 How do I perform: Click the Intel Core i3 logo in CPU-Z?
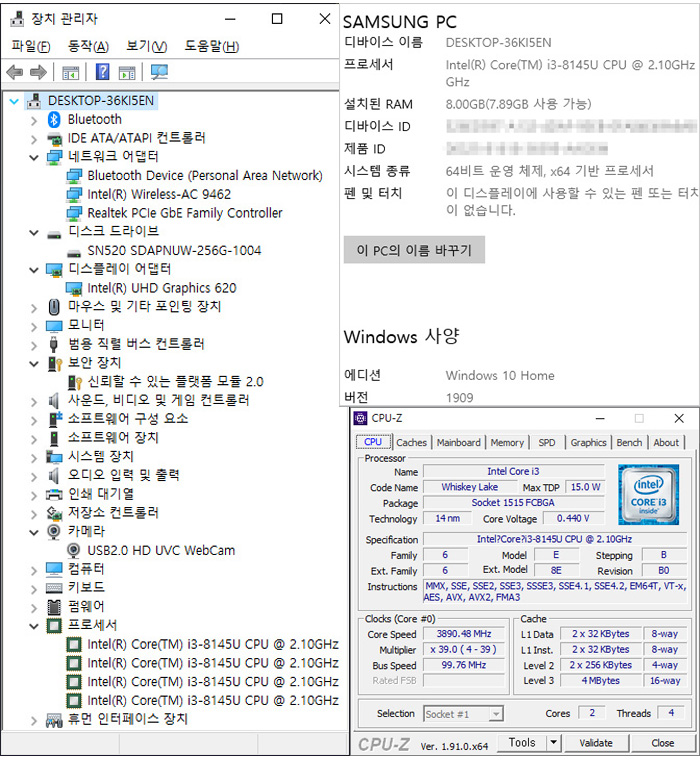(x=649, y=495)
